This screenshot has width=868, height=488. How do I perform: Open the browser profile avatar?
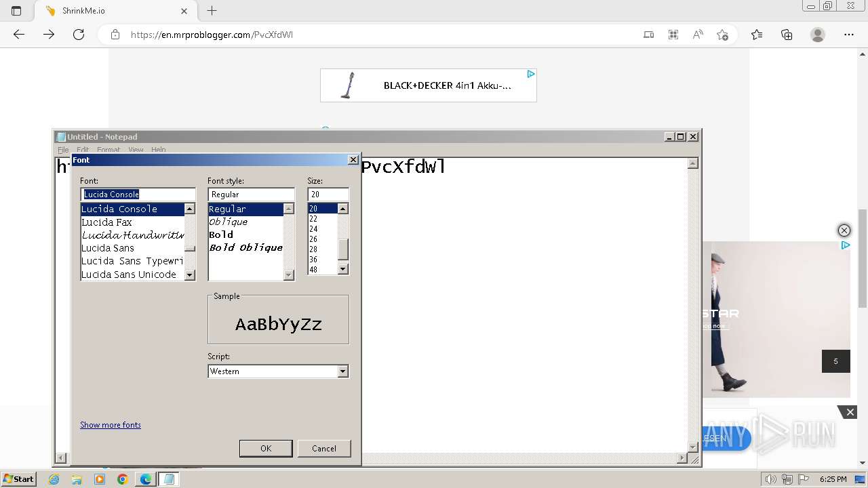[x=818, y=35]
